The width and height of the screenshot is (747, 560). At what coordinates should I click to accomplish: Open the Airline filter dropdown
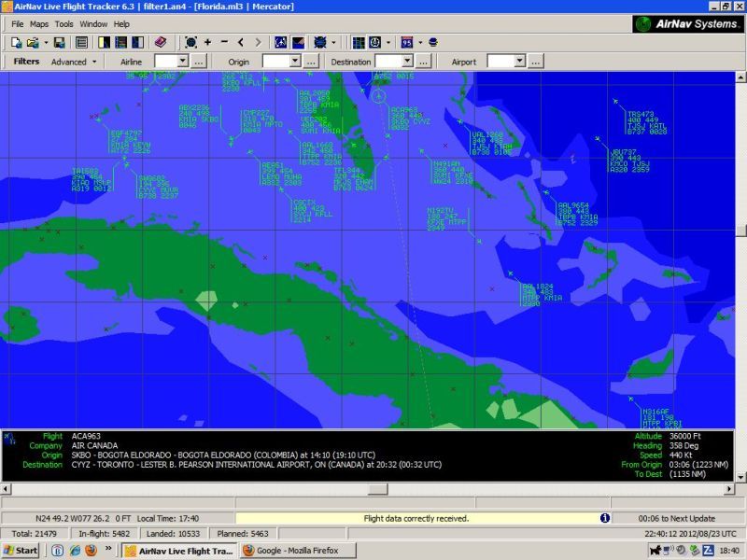pos(184,62)
